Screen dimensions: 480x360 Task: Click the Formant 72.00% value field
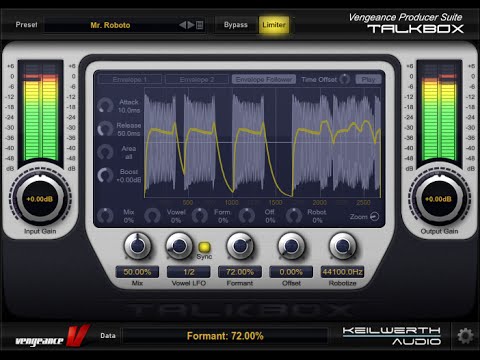pyautogui.click(x=240, y=272)
